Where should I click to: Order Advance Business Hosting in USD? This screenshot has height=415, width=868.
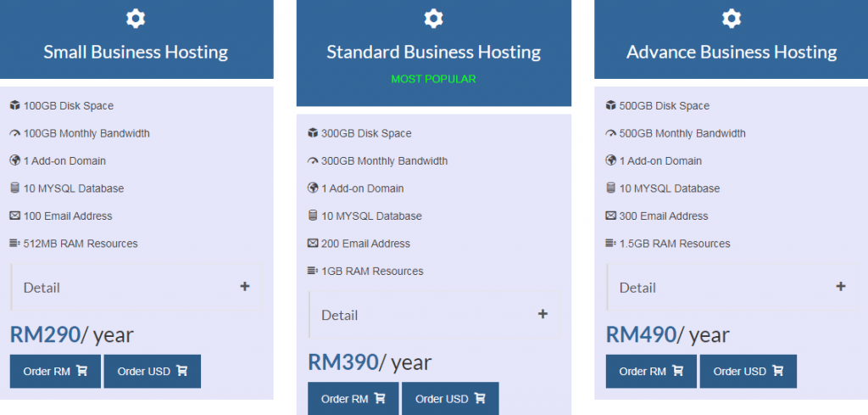pos(748,371)
